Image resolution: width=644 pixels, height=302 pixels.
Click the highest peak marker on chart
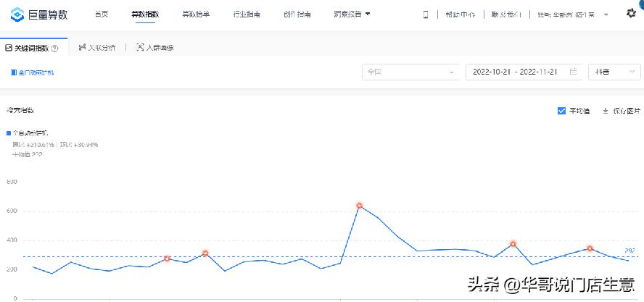360,206
